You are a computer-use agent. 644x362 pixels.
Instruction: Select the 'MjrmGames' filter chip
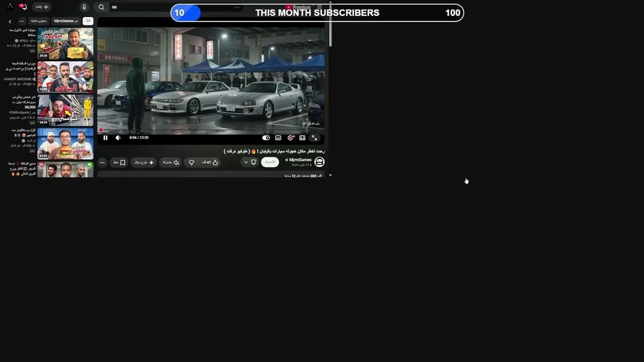point(66,21)
